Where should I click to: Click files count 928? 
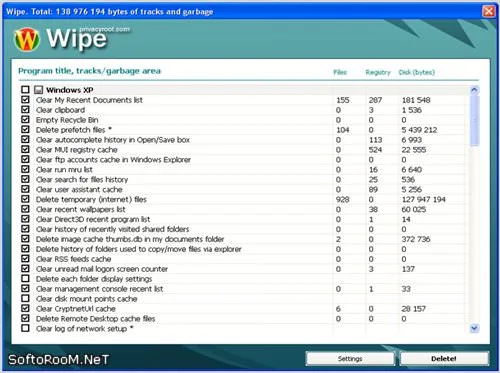343,199
